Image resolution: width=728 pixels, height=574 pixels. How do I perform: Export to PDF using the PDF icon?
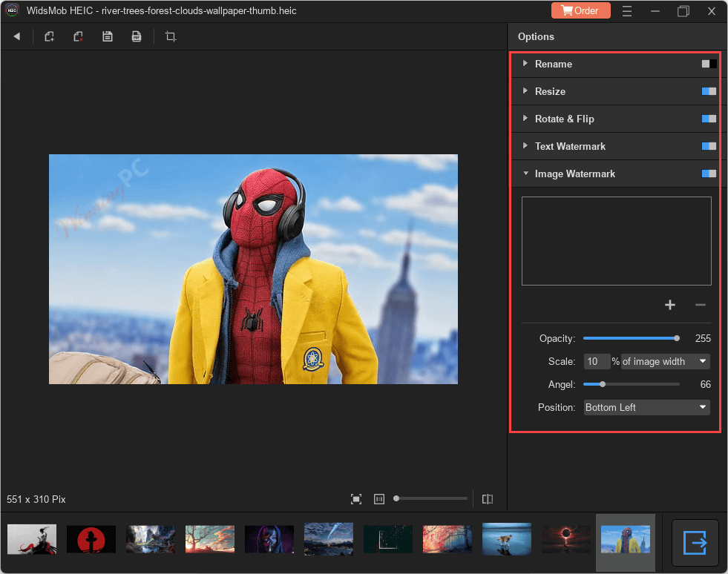pos(136,36)
